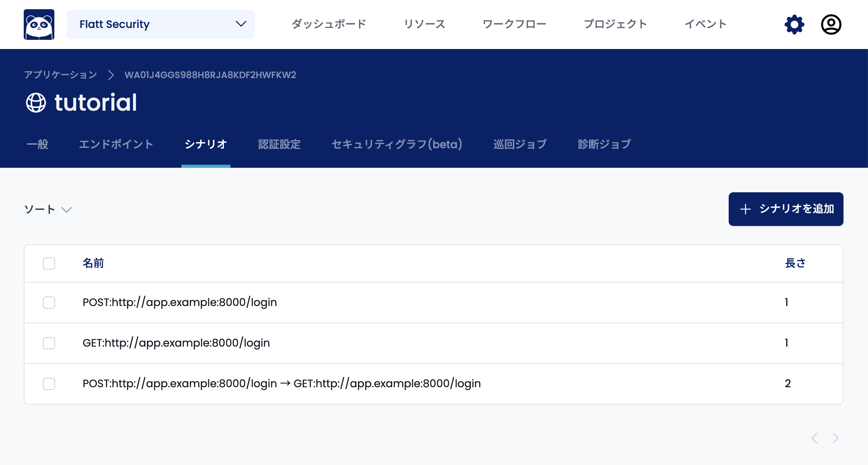Check the GET:http://app.example:8000/login row checkbox
This screenshot has height=465, width=868.
point(49,343)
